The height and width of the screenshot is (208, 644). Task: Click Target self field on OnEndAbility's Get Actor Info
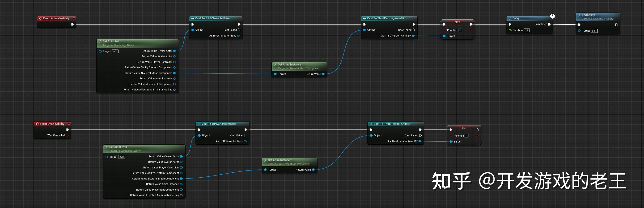122,157
